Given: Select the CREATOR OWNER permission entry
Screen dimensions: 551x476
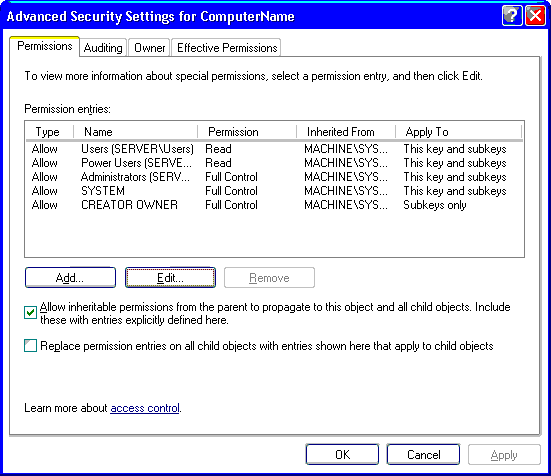Looking at the screenshot, I should pyautogui.click(x=274, y=205).
